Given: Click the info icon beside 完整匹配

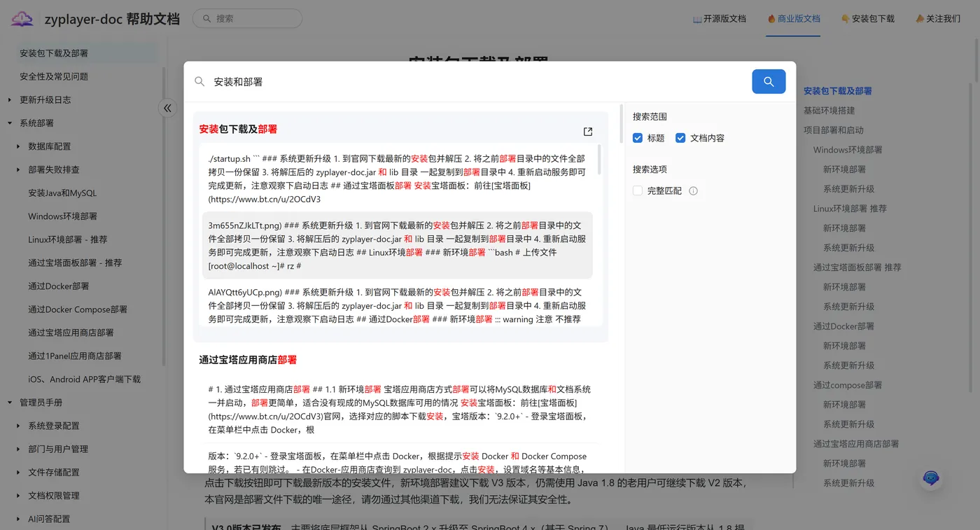Looking at the screenshot, I should point(694,190).
